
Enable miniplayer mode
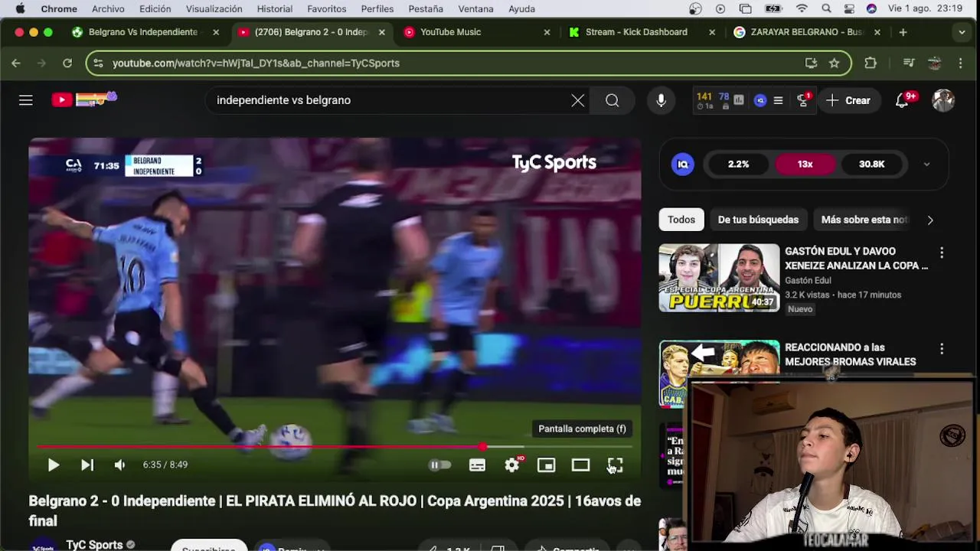tap(546, 465)
